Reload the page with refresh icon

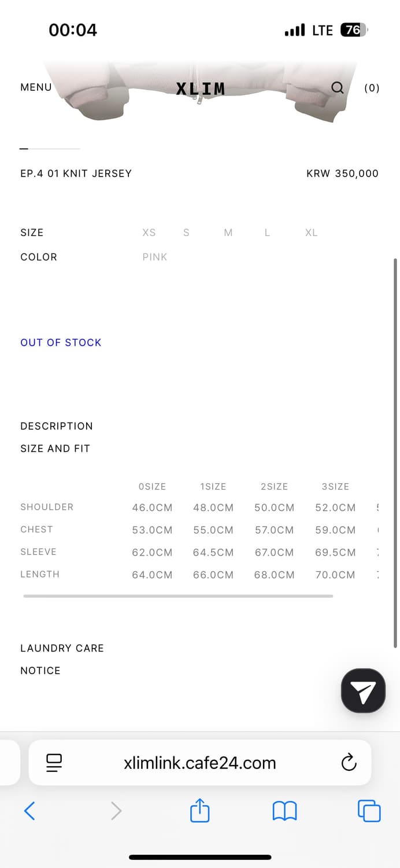349,763
